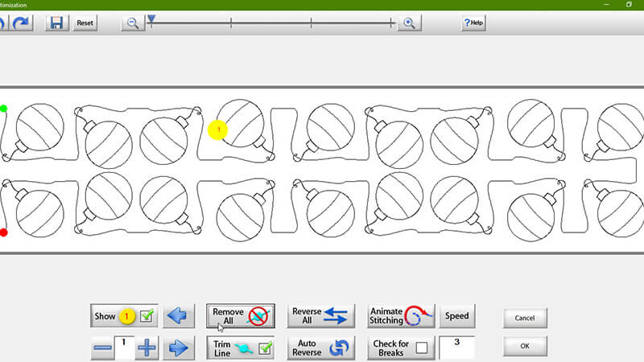This screenshot has height=362, width=644.
Task: Open the Help button
Action: (x=473, y=23)
